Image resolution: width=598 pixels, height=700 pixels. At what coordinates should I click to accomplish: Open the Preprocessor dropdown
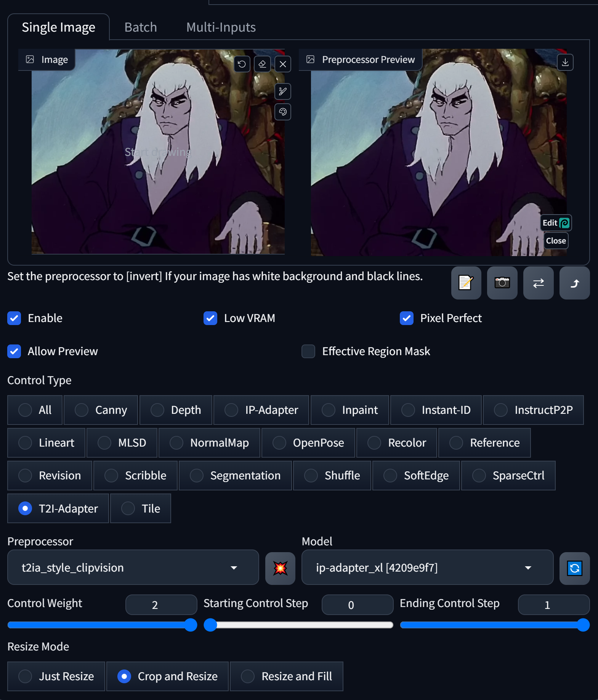133,567
